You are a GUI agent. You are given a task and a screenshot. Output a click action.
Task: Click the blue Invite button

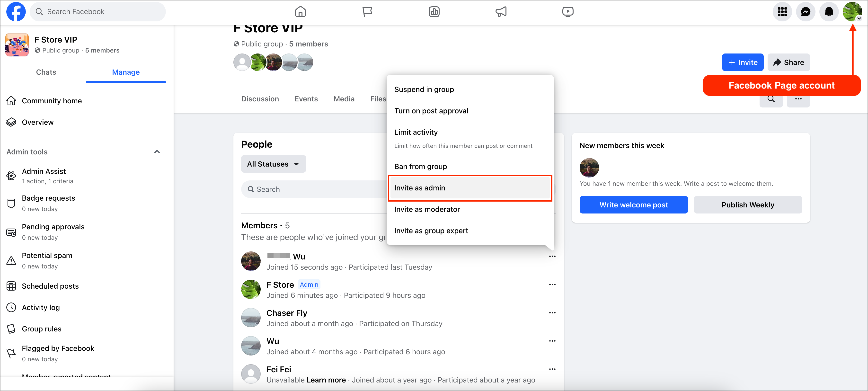(x=743, y=62)
